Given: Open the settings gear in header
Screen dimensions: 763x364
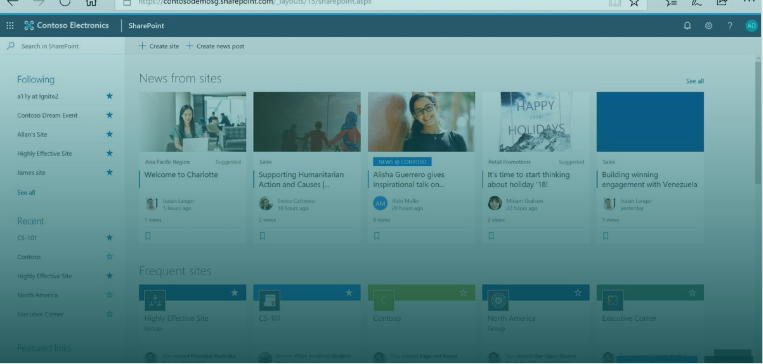Looking at the screenshot, I should 708,26.
